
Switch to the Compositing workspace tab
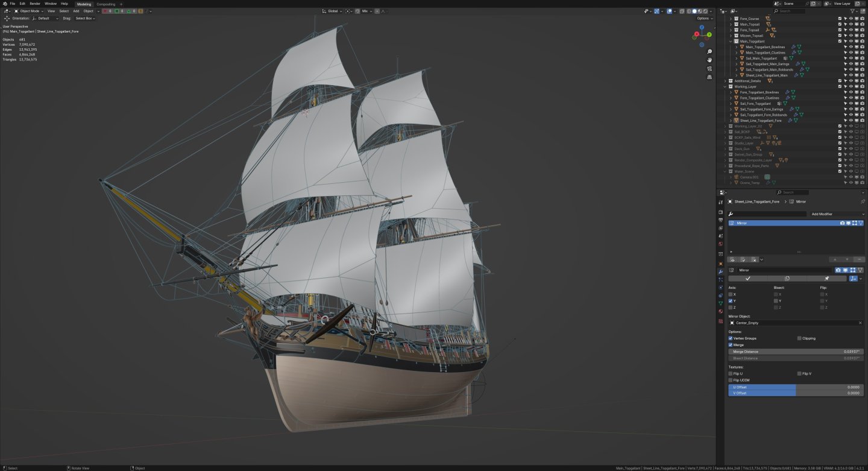pos(106,4)
